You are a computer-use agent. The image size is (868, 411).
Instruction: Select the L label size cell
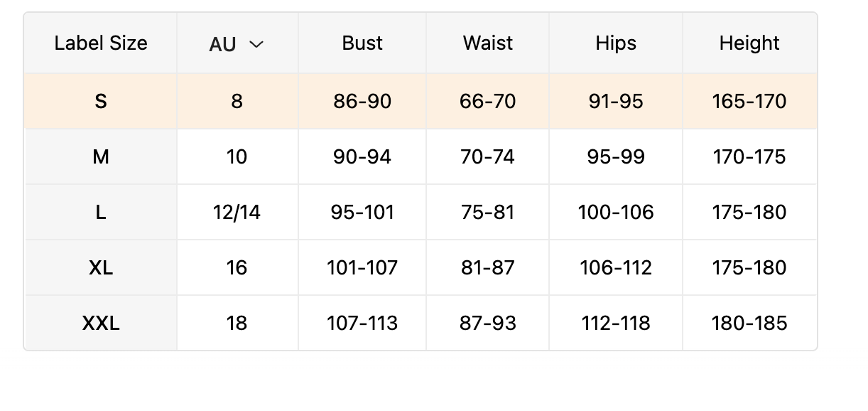101,213
